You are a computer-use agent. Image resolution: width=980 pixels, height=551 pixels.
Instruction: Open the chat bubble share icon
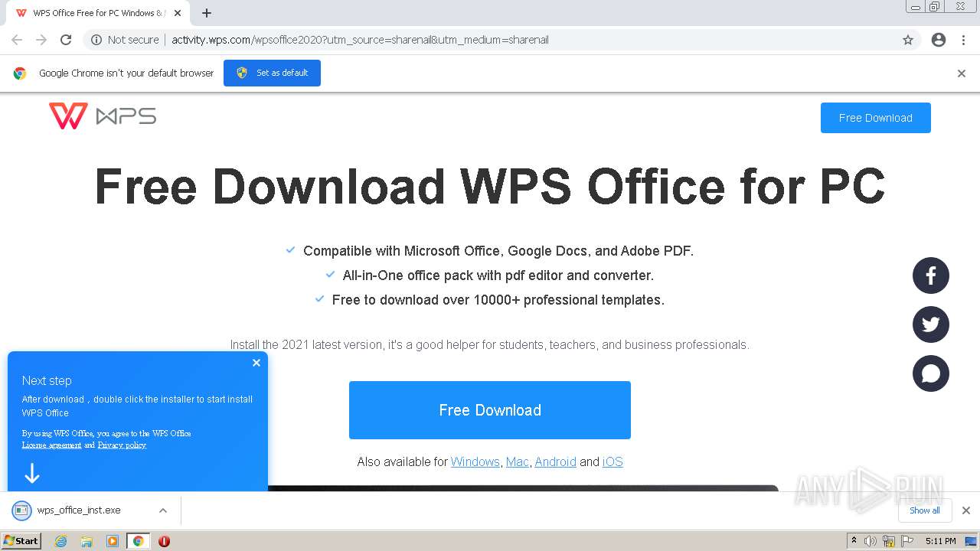(x=931, y=373)
